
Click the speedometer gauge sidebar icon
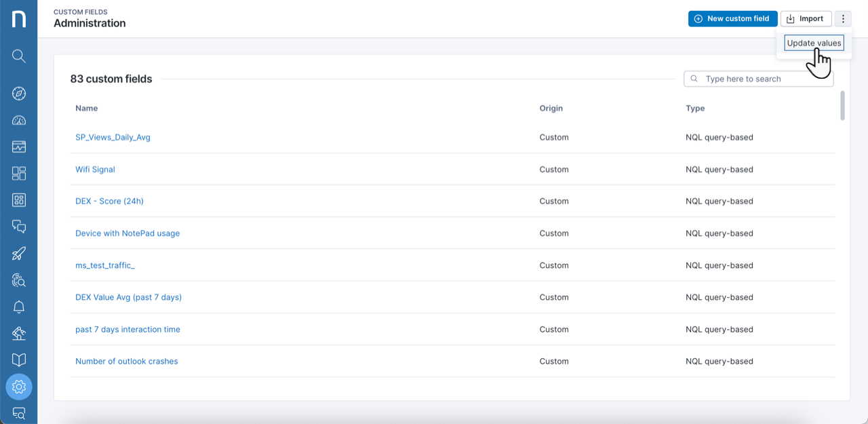19,121
